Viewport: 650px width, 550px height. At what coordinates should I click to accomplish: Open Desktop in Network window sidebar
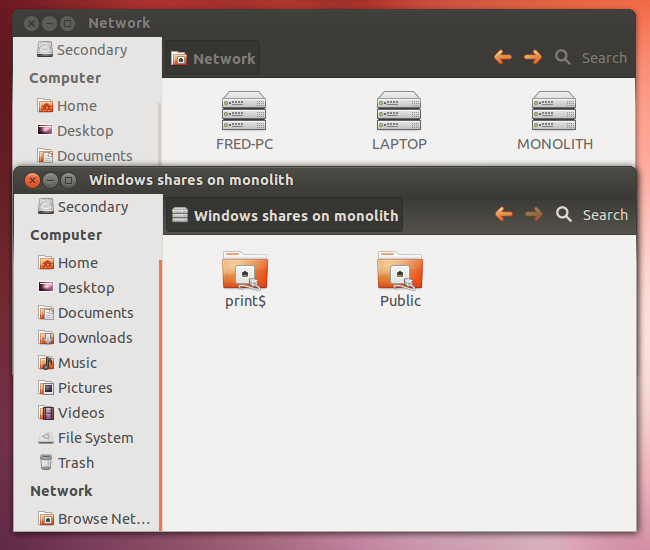point(75,131)
